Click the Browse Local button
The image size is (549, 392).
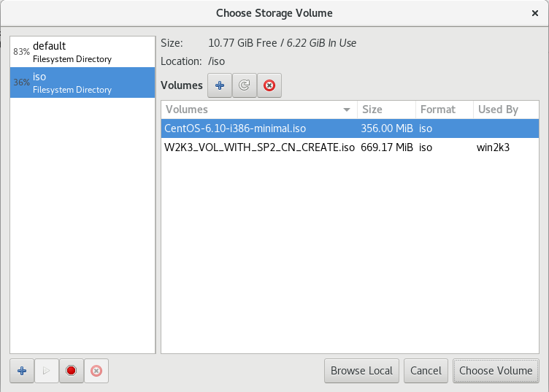click(x=362, y=371)
